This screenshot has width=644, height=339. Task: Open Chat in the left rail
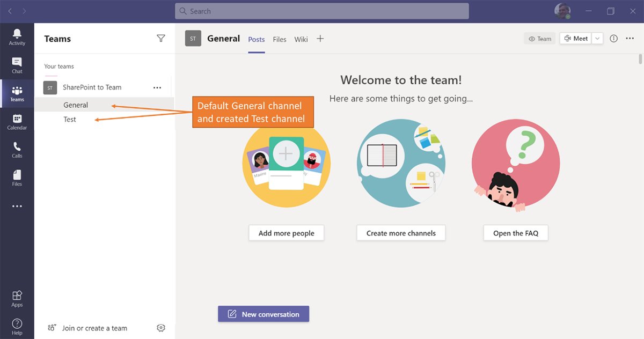click(x=17, y=65)
